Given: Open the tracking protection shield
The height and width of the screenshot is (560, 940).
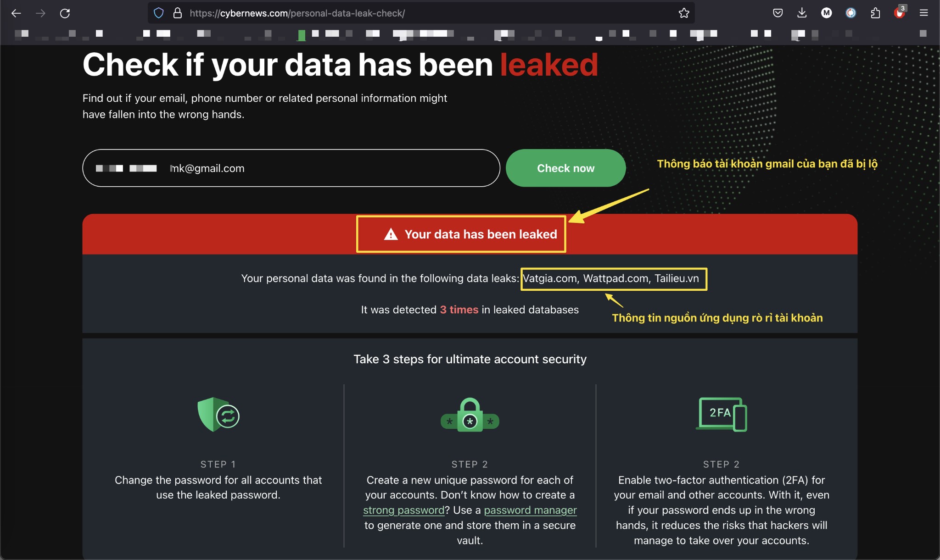Looking at the screenshot, I should 159,13.
